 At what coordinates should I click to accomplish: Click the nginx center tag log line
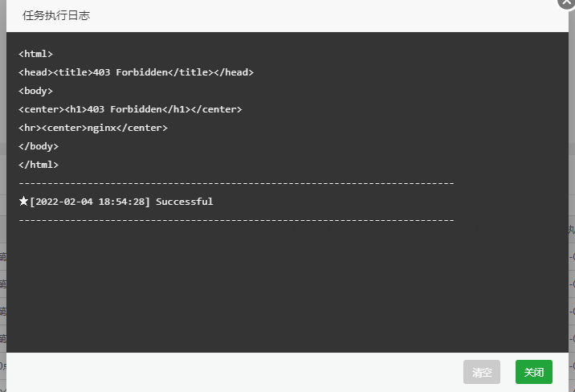(x=93, y=128)
